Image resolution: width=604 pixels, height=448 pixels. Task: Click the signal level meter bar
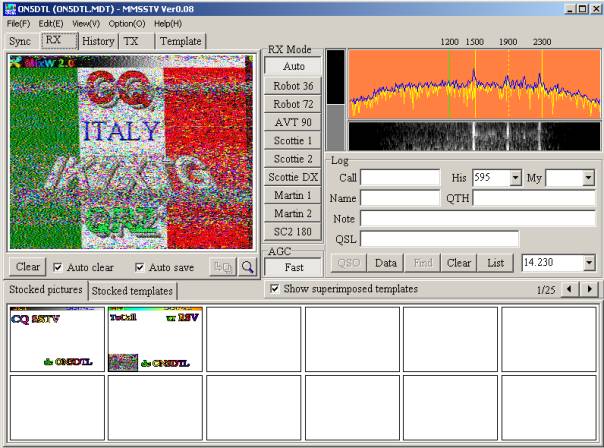pyautogui.click(x=336, y=100)
